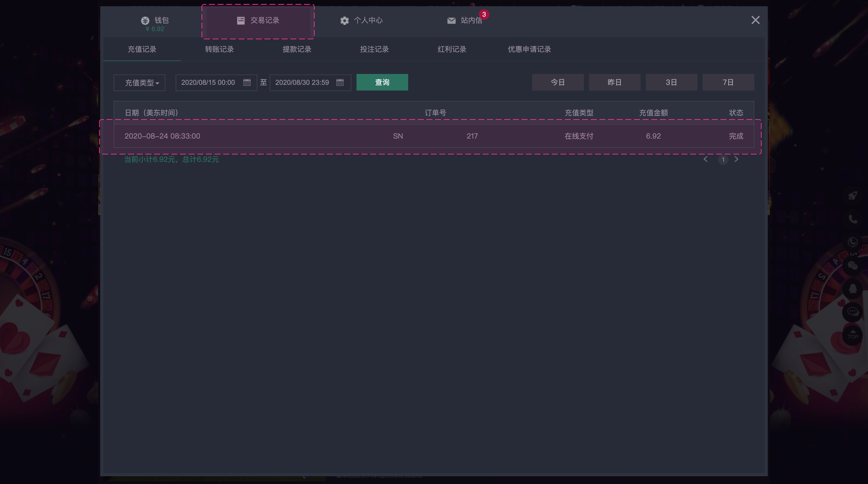Click the start-date calendar icon
868x484 pixels.
pyautogui.click(x=247, y=83)
